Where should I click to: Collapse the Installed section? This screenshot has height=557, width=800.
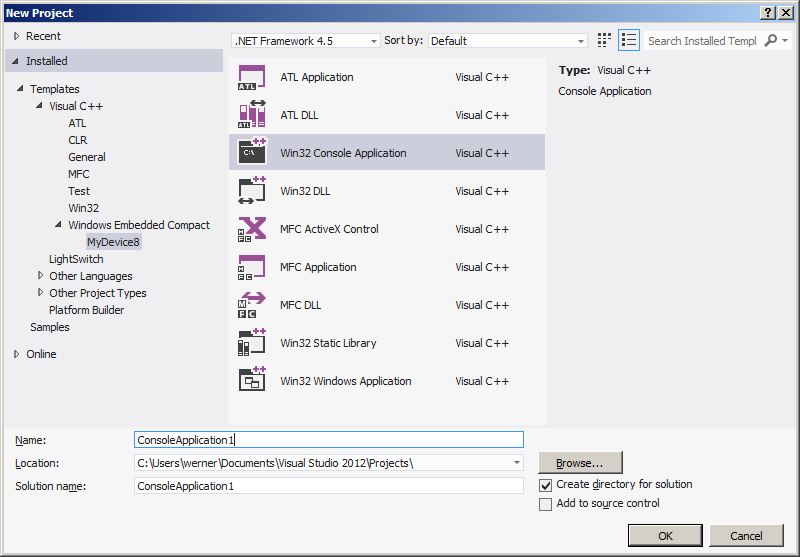click(16, 61)
